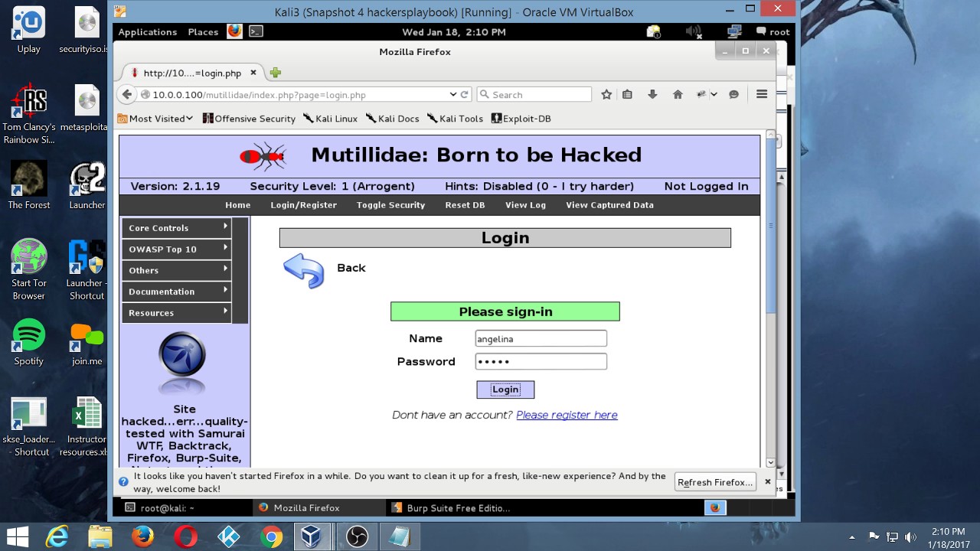Open the Applications menu in Kali panel
This screenshot has height=551, width=980.
(x=147, y=31)
